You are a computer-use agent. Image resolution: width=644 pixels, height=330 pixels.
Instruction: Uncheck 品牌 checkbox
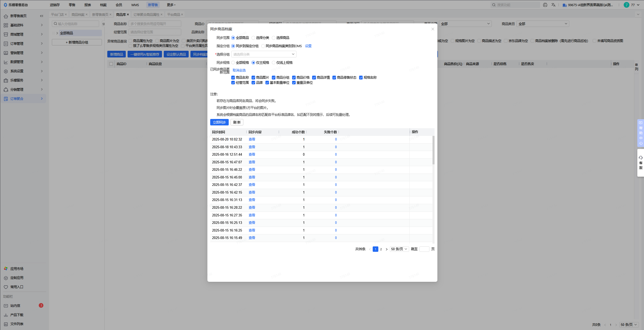click(253, 83)
